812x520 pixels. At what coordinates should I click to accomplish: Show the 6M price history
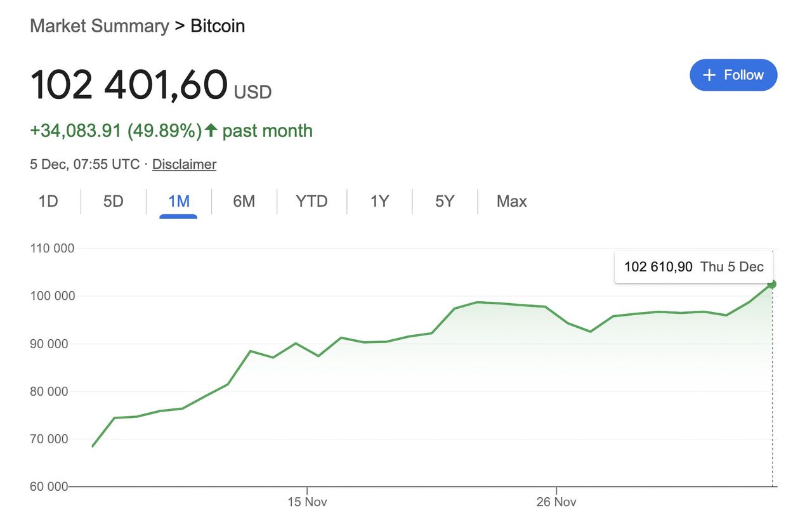click(x=244, y=202)
